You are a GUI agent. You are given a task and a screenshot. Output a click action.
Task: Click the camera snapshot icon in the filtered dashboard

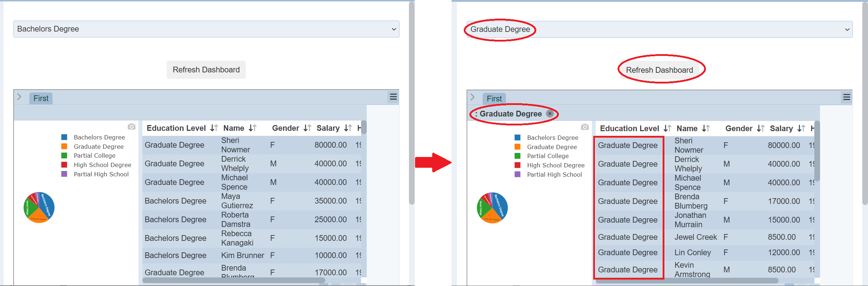(x=585, y=127)
